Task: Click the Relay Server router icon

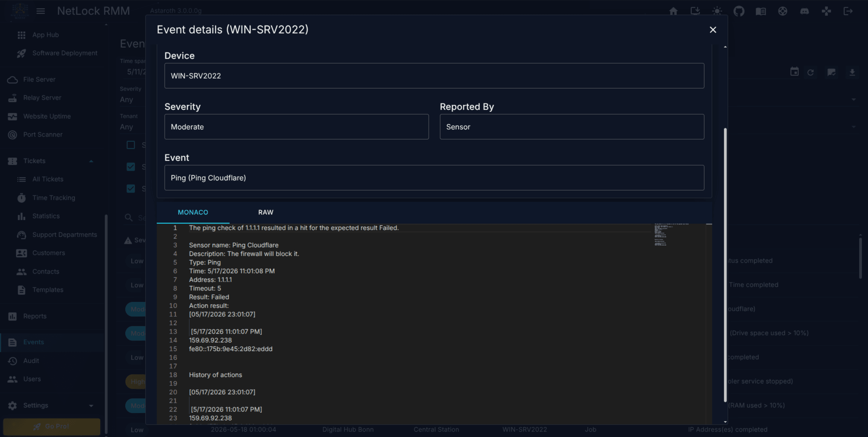Action: 12,98
